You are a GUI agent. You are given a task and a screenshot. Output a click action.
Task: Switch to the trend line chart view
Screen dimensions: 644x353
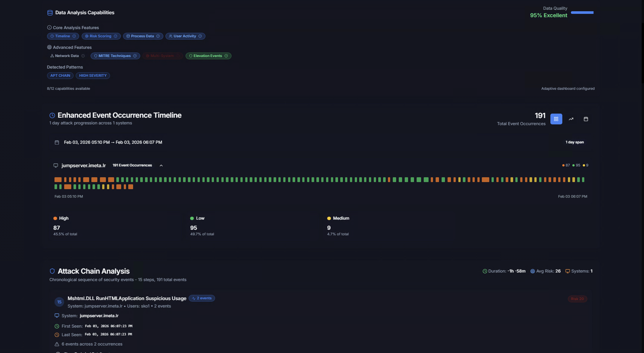click(x=571, y=119)
